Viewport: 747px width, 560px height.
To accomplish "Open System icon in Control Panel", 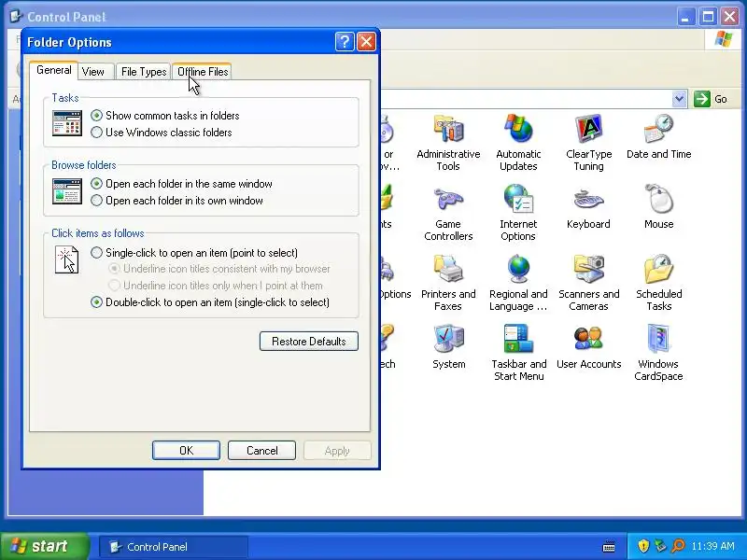I will click(x=448, y=339).
